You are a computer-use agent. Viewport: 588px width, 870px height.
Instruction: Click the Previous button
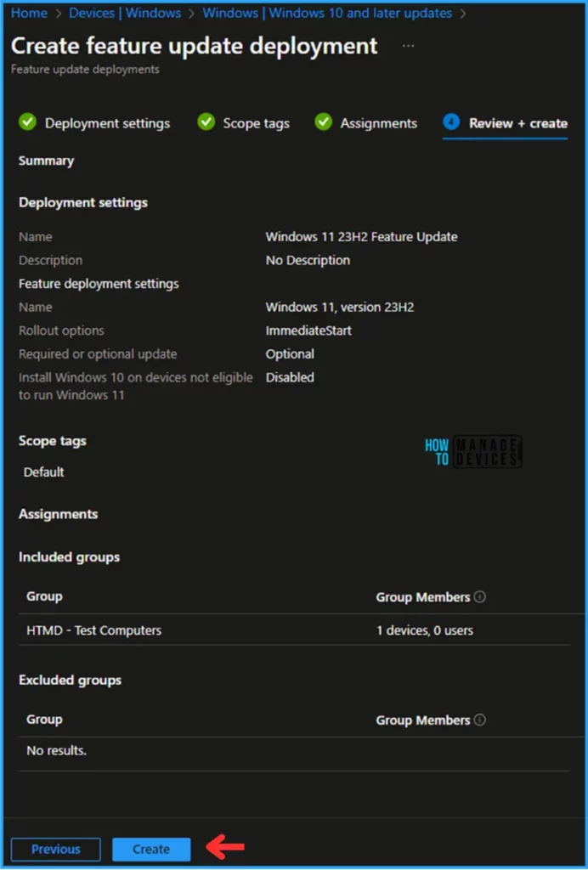56,849
